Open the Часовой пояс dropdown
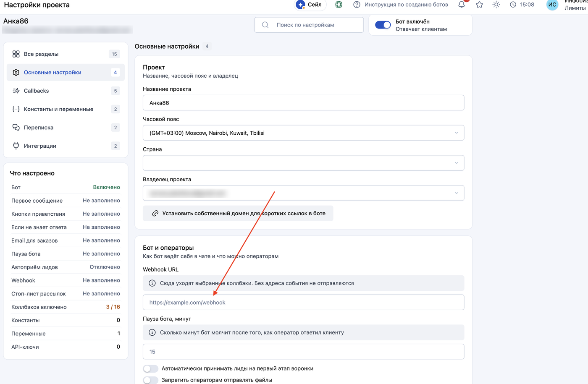 [303, 133]
